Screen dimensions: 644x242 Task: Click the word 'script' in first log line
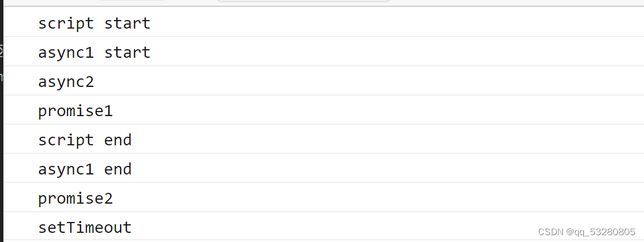(66, 23)
